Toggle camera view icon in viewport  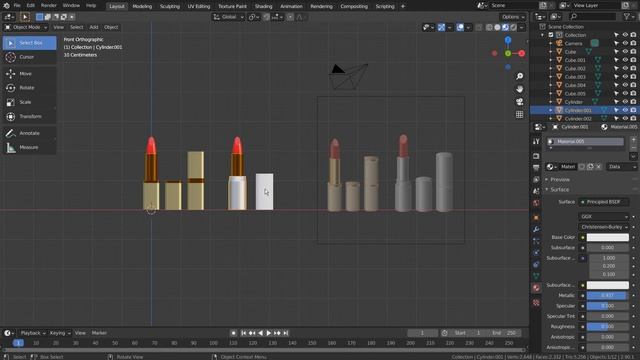pyautogui.click(x=520, y=102)
